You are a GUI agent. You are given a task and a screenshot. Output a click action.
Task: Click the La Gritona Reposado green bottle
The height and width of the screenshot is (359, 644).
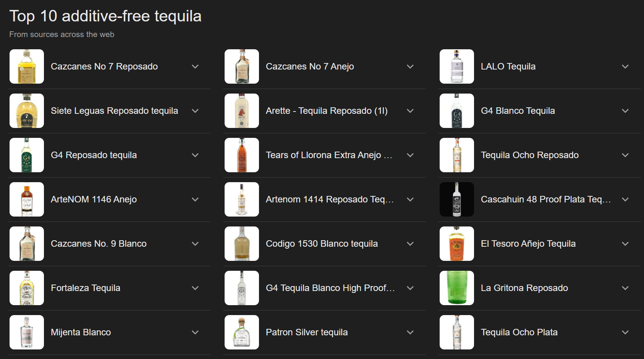tap(456, 288)
